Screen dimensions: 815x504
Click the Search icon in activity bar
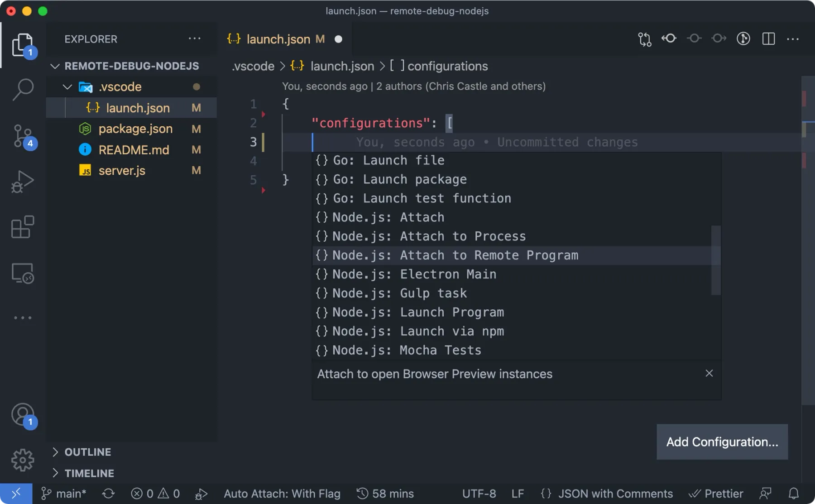pyautogui.click(x=23, y=89)
